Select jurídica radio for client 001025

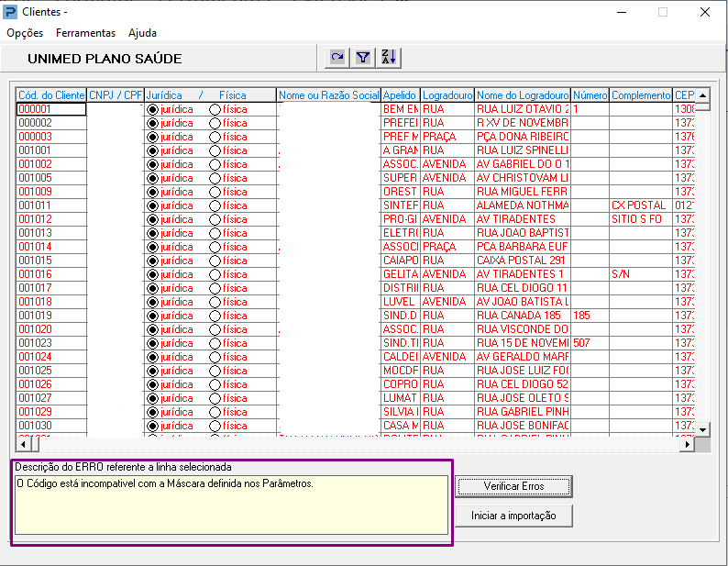(x=152, y=371)
